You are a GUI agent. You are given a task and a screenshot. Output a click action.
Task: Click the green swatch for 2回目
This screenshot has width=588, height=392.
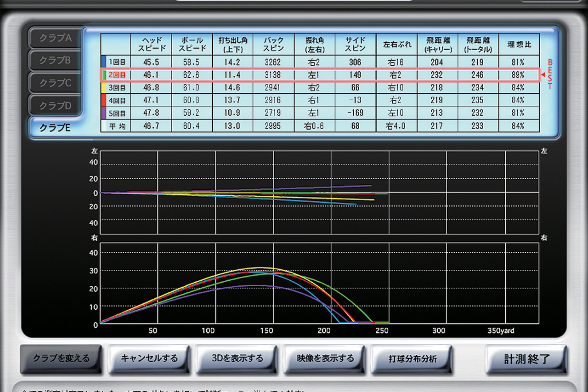[104, 74]
